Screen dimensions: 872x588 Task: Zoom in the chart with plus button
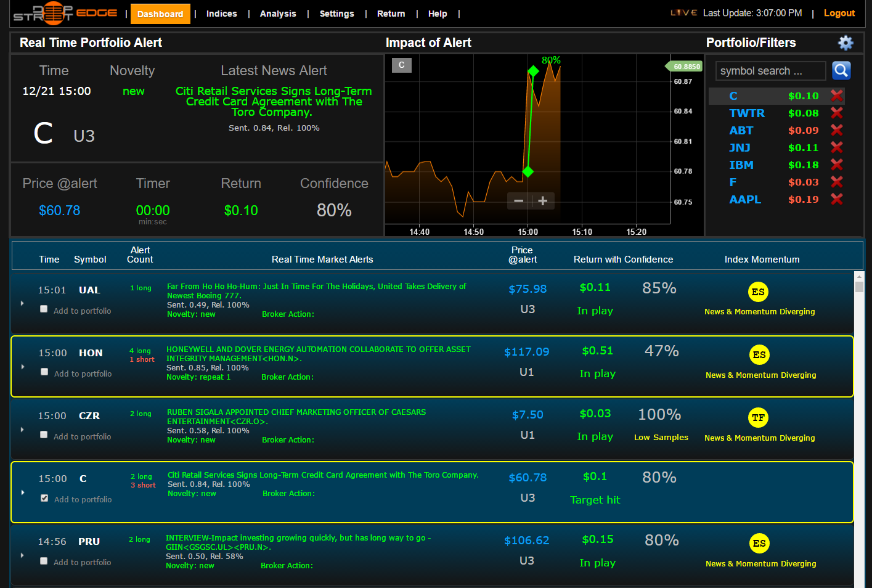click(x=543, y=201)
